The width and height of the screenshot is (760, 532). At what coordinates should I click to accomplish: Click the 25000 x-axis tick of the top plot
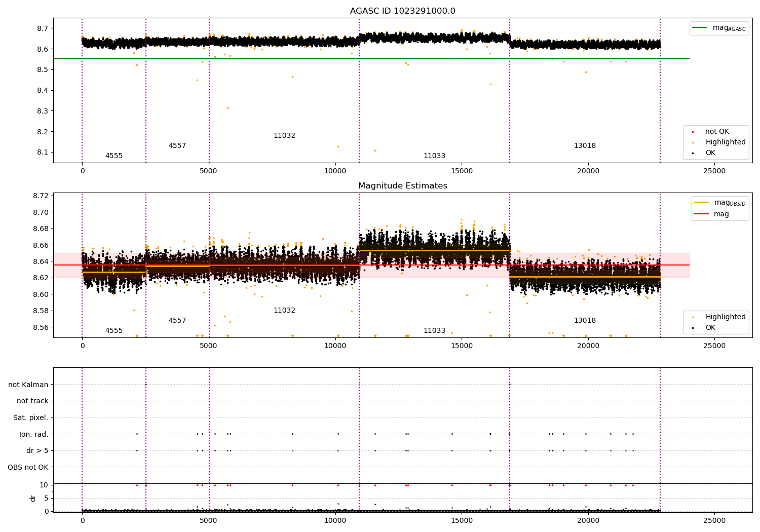point(714,171)
